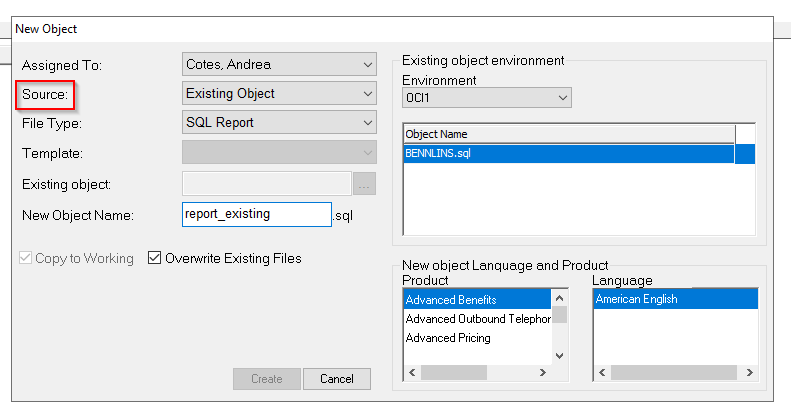The image size is (791, 414).
Task: Select BENNLINS.sql in the object list
Action: (568, 154)
